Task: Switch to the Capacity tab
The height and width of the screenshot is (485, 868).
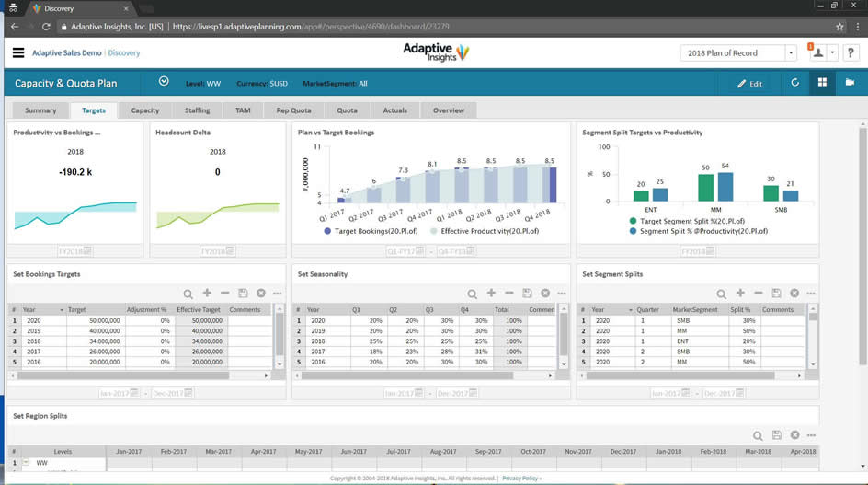Action: (145, 110)
